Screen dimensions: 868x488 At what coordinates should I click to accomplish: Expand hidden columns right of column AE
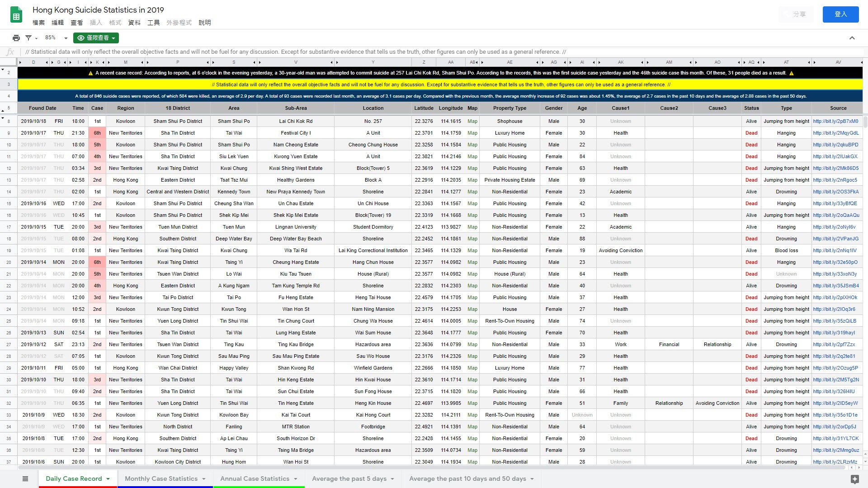pyautogui.click(x=538, y=62)
